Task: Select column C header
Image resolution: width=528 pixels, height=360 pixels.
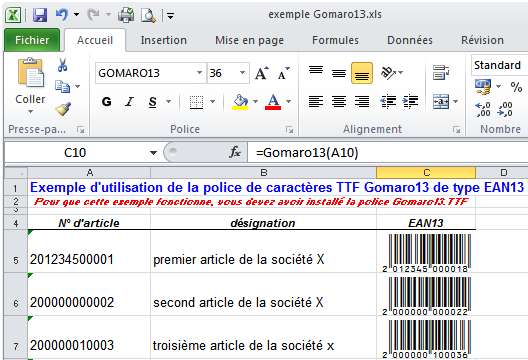Action: (x=426, y=172)
